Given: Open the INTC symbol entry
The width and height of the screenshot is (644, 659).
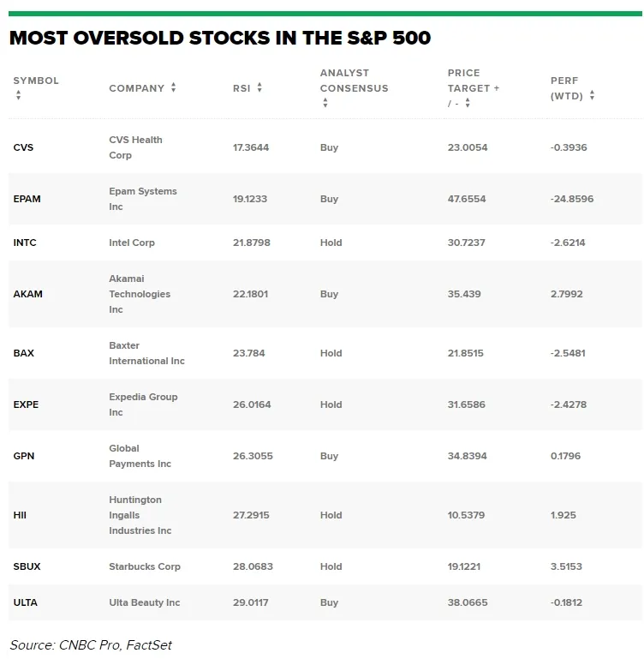Looking at the screenshot, I should tap(25, 243).
